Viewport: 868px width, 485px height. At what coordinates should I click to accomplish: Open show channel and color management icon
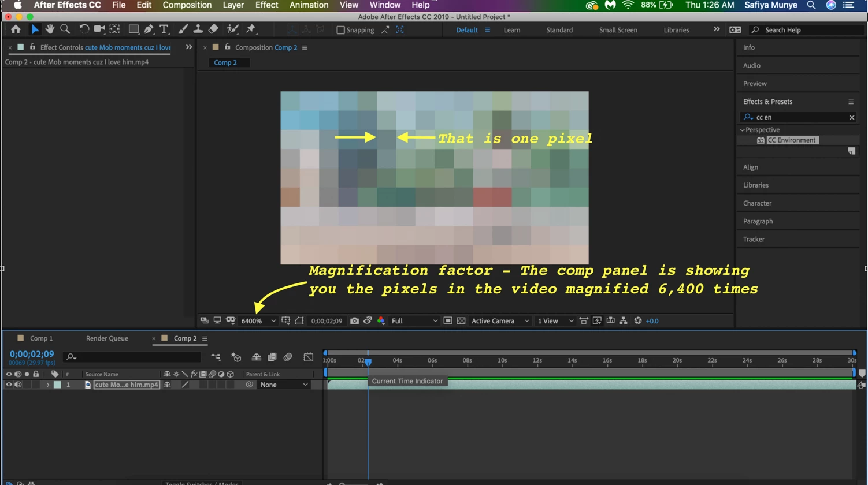click(381, 321)
